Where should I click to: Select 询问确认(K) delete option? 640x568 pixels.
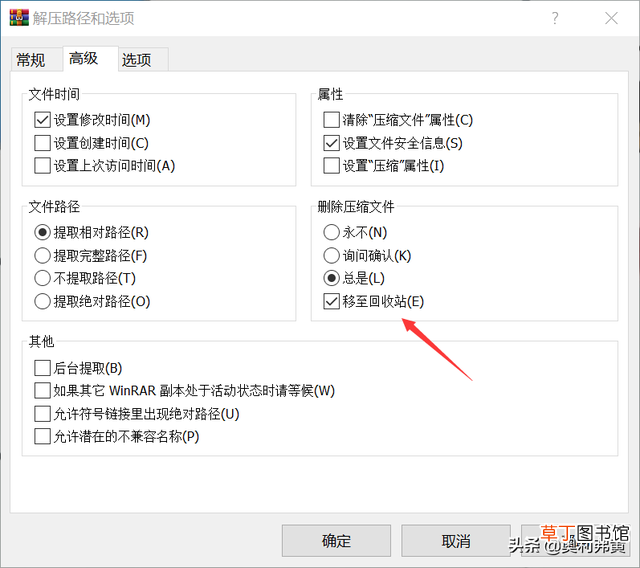[331, 256]
